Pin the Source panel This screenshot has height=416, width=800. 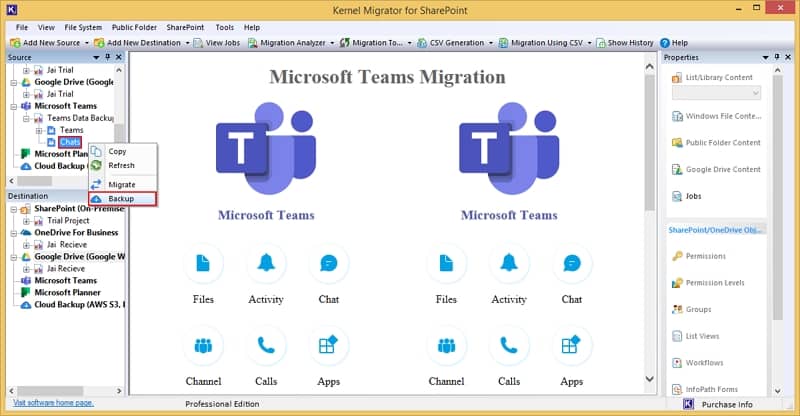tap(107, 57)
